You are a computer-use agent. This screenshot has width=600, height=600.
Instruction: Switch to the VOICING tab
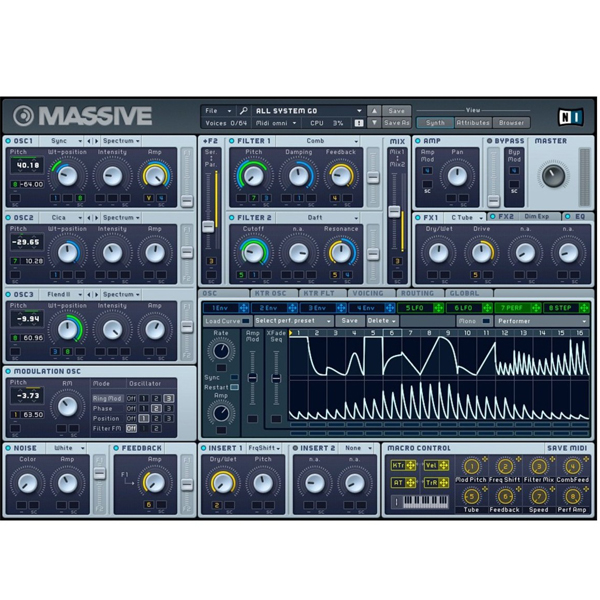point(371,293)
